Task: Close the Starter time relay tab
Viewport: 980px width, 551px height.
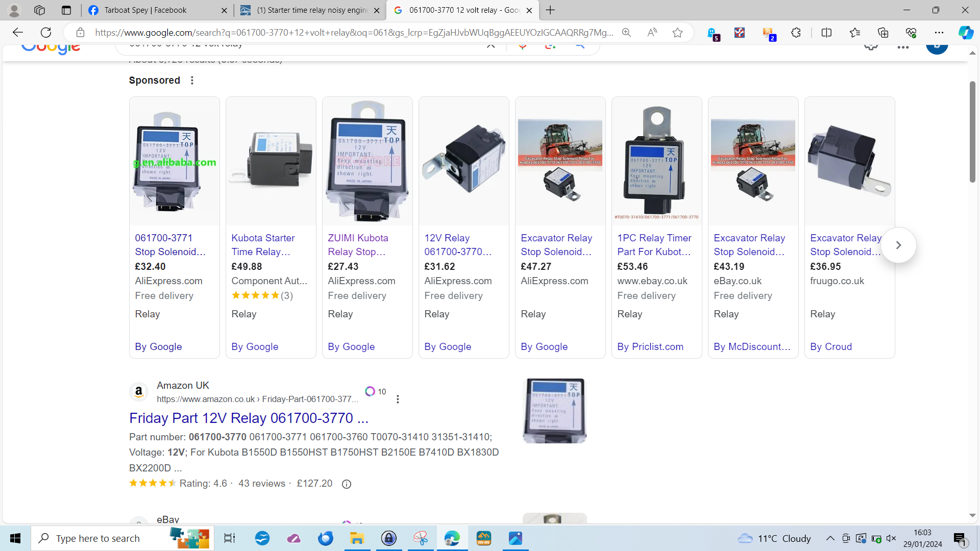Action: [x=377, y=10]
